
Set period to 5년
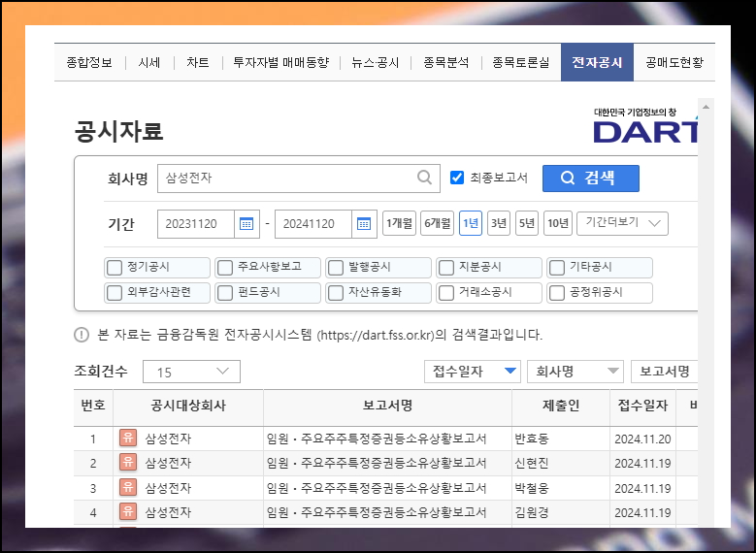(x=527, y=223)
